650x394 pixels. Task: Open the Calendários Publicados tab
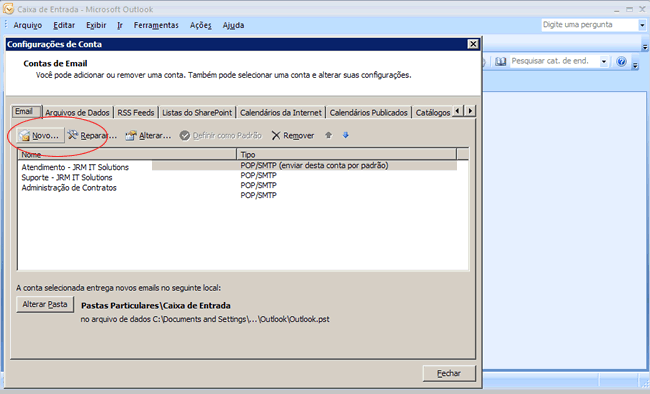pos(369,112)
